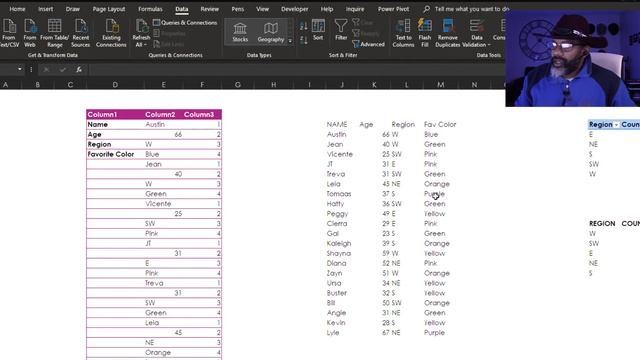Run Flash Fill
This screenshot has width=640, height=360.
[424, 33]
